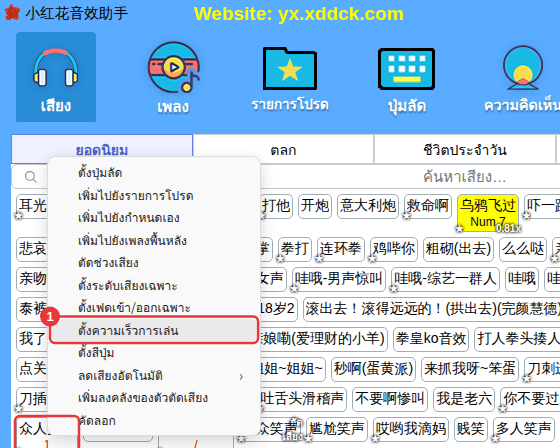
Task: Play the 不要啊惨叫 sound
Action: 390,399
